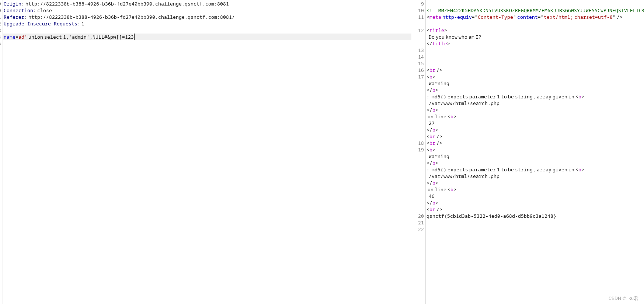
Task: Click first /var/www/html/search.php path
Action: pyautogui.click(x=464, y=104)
